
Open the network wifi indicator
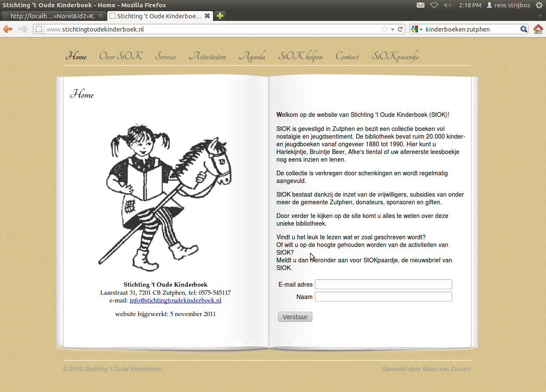[434, 5]
